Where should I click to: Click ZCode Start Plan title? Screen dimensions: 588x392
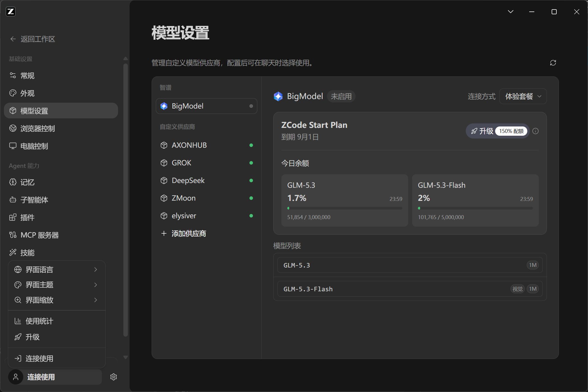(x=314, y=125)
